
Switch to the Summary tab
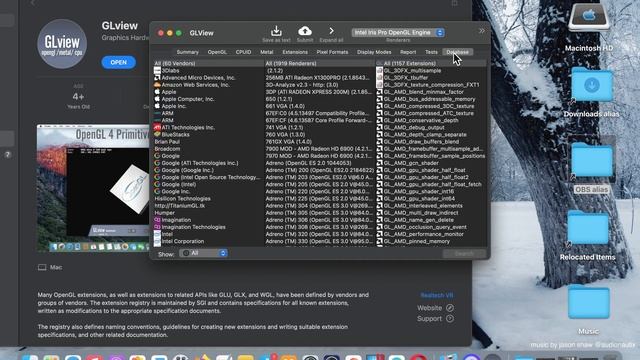(x=187, y=52)
